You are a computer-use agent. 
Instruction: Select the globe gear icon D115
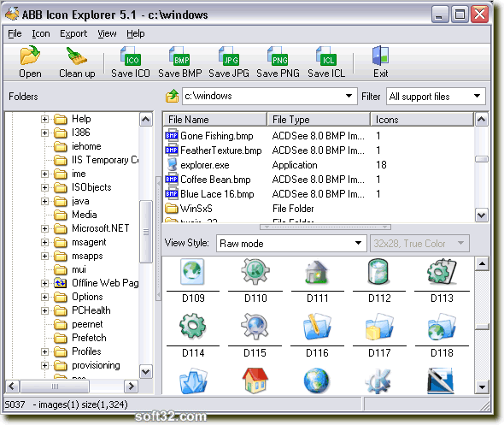pyautogui.click(x=255, y=326)
